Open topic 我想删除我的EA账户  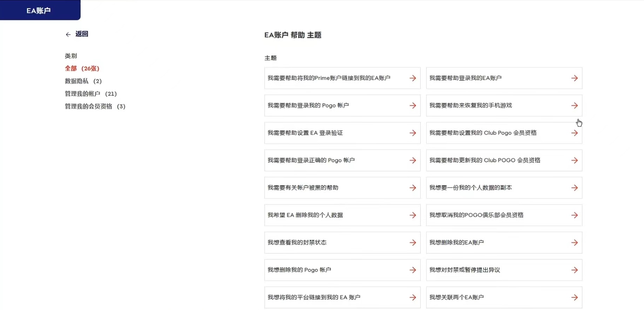[x=504, y=242]
